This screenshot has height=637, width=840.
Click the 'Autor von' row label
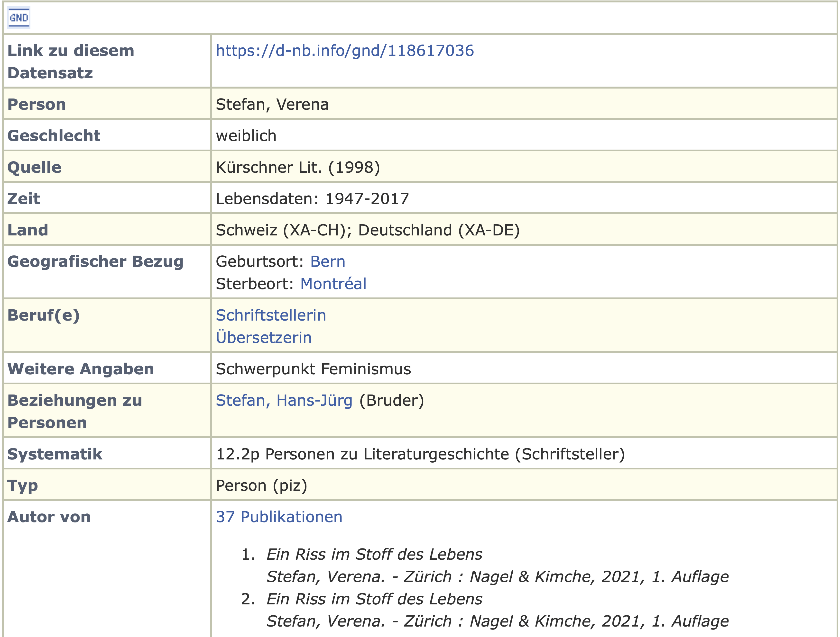click(49, 517)
